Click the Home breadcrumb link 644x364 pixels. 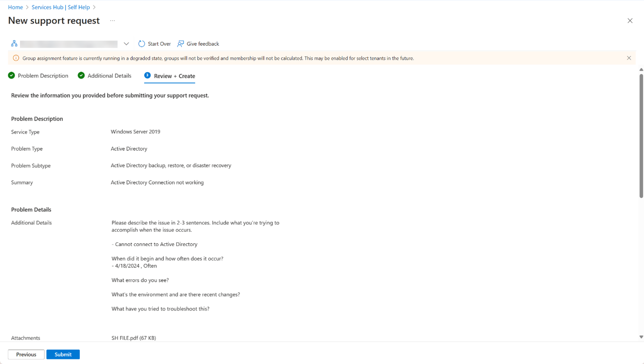pos(15,7)
